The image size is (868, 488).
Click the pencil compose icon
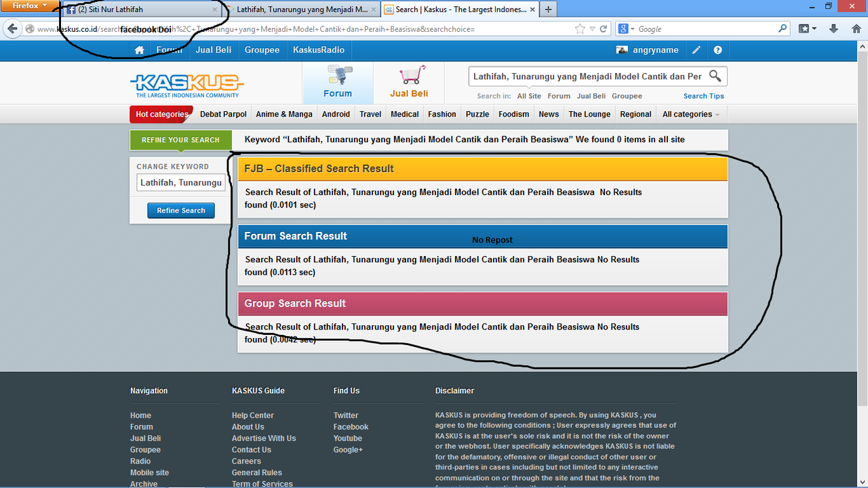click(696, 50)
